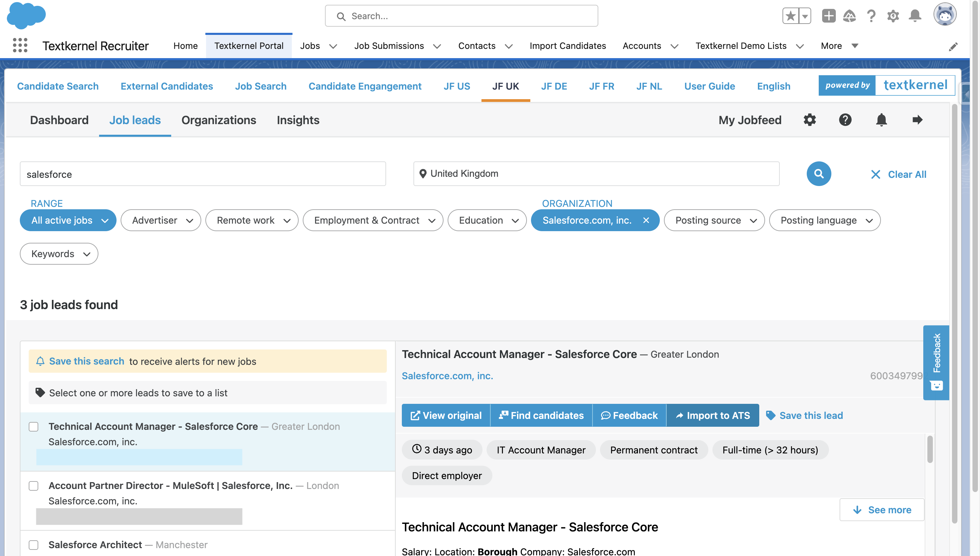The width and height of the screenshot is (980, 556).
Task: Click the View original button
Action: pos(446,415)
